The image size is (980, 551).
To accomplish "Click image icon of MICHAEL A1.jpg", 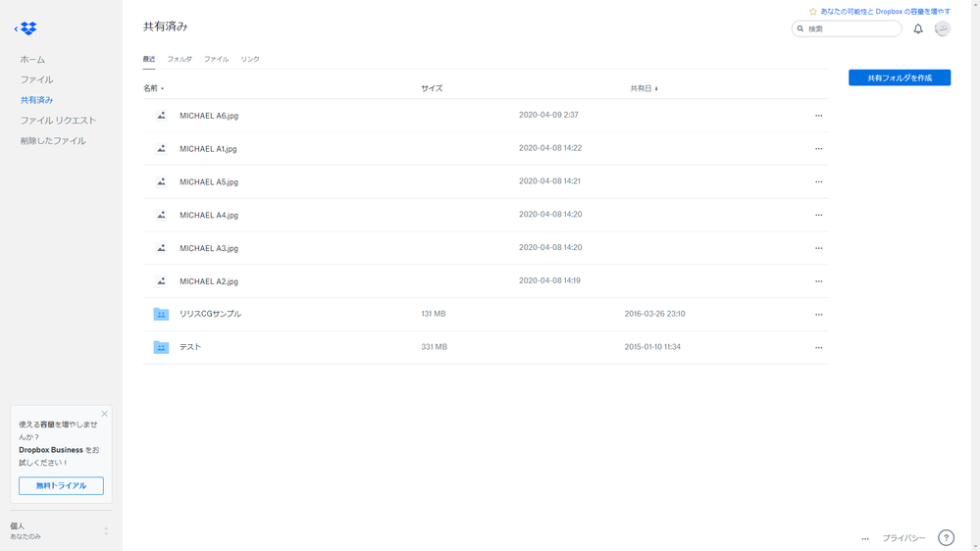I will (x=161, y=148).
